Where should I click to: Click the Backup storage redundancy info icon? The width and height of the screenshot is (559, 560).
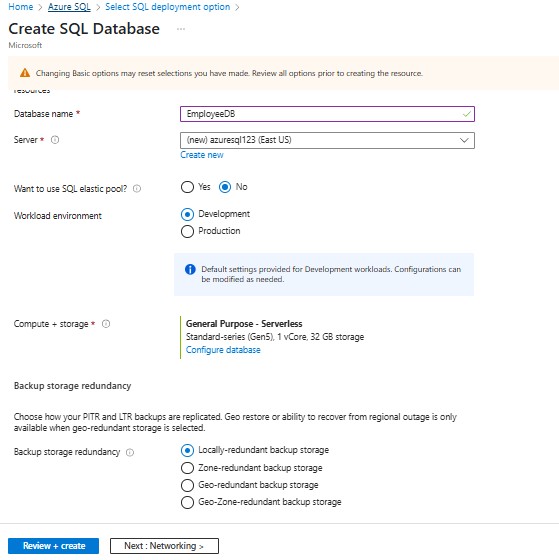130,452
